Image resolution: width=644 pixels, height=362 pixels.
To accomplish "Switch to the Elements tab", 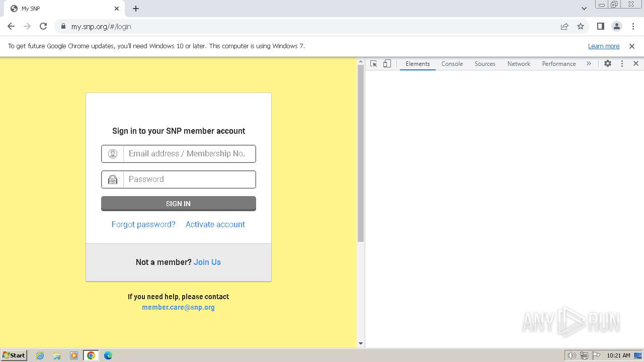I will (x=418, y=64).
